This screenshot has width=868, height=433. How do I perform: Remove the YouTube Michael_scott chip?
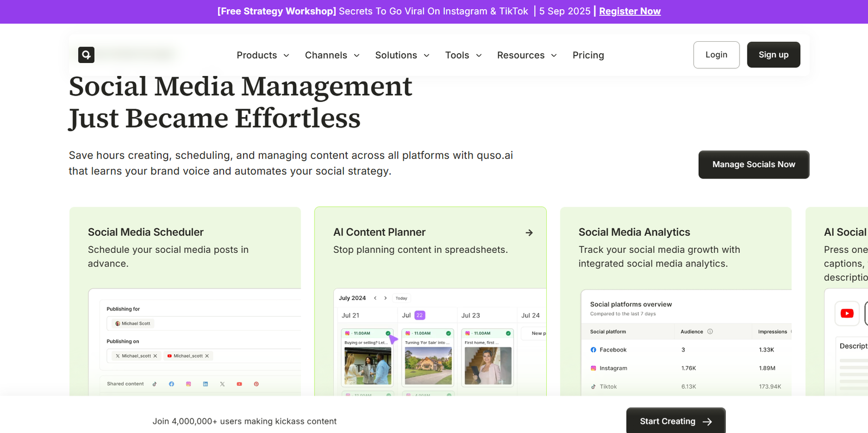(207, 356)
